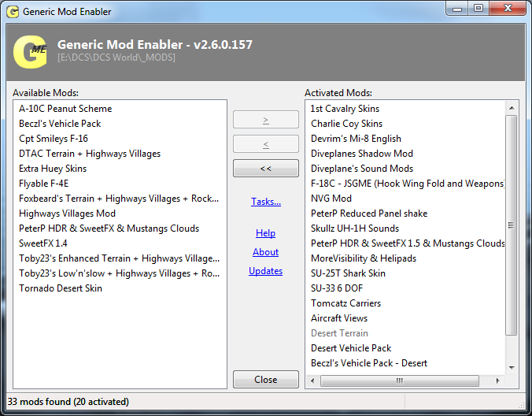
Task: Select PeterP HDR & SweetFX 1.5 entry
Action: click(408, 243)
